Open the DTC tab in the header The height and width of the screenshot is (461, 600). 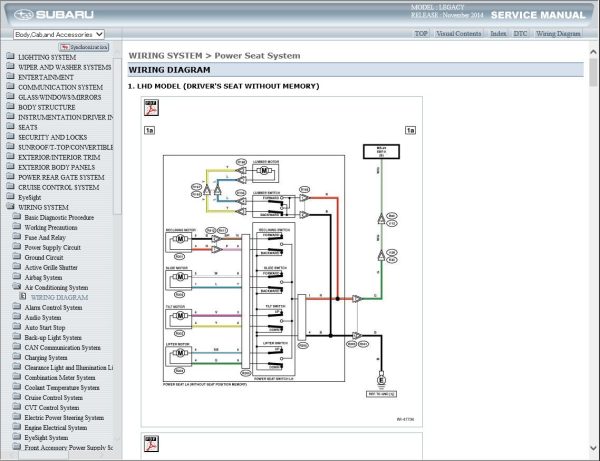coord(520,34)
